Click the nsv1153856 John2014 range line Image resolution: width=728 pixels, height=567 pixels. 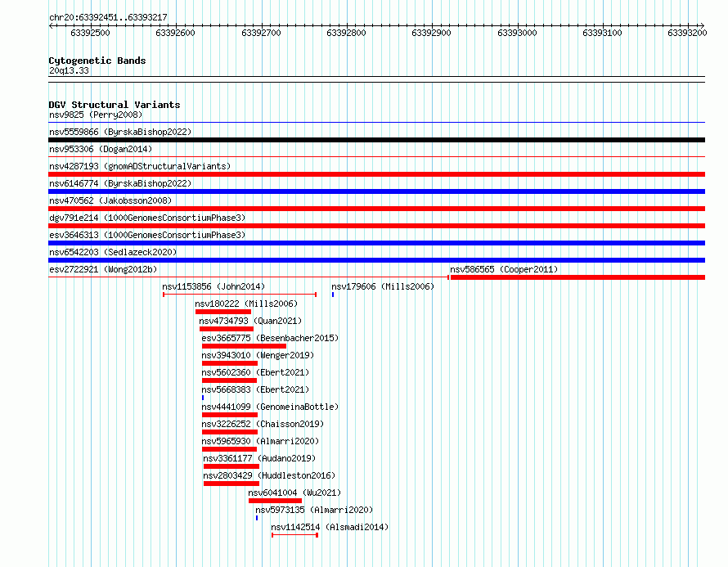(x=240, y=295)
